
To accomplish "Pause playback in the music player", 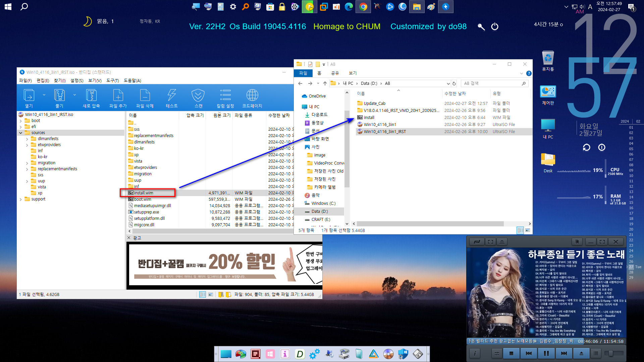I will point(546,353).
